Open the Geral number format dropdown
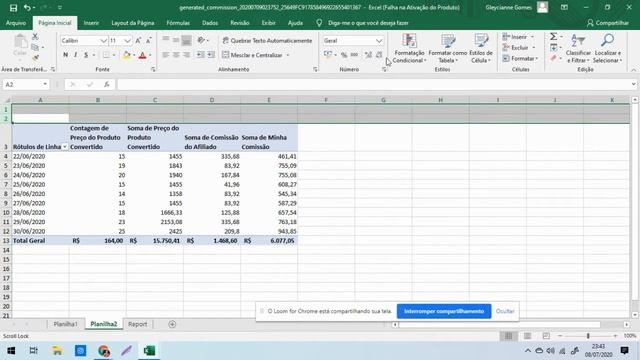 [x=379, y=41]
